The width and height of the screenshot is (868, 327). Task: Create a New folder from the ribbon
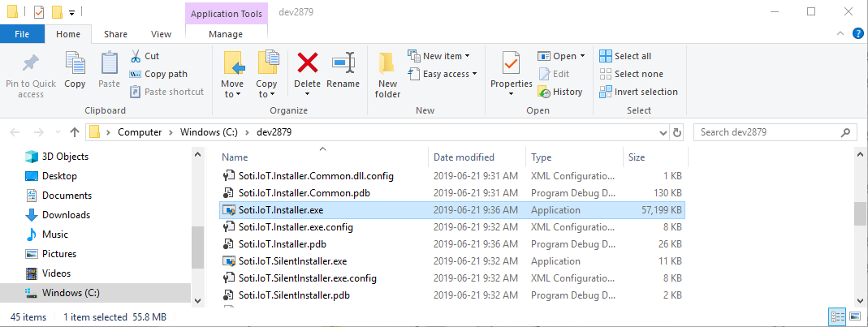tap(387, 75)
